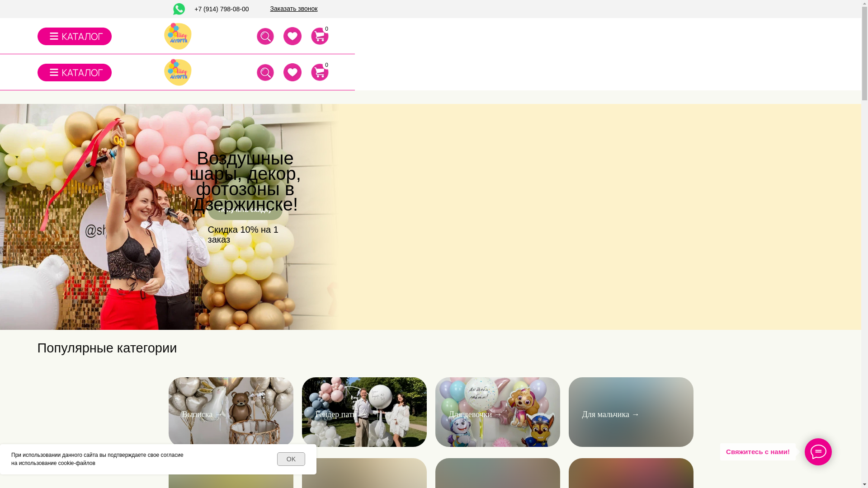The width and height of the screenshot is (868, 488).
Task: Call the phone number +7 (914) 798-08-00
Action: (222, 9)
